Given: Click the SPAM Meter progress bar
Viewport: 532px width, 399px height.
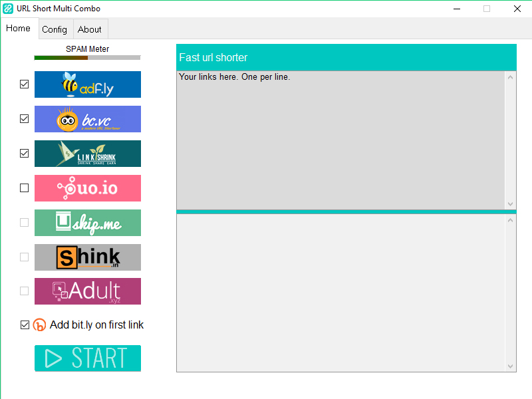Looking at the screenshot, I should tap(87, 58).
